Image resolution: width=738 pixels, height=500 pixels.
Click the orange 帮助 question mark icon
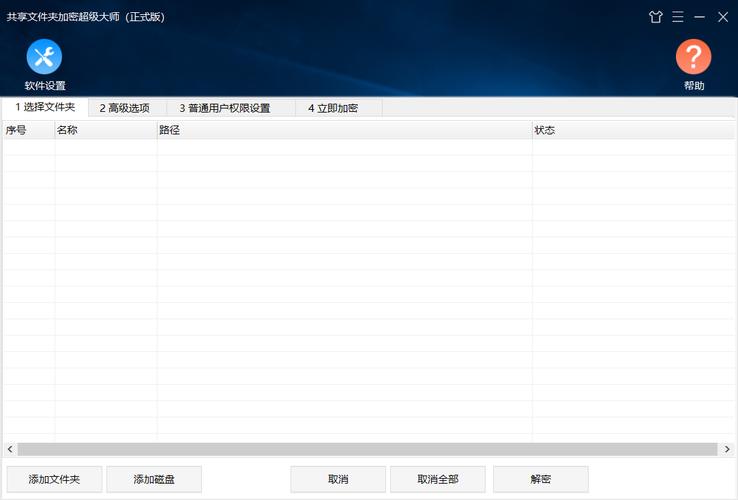693,57
